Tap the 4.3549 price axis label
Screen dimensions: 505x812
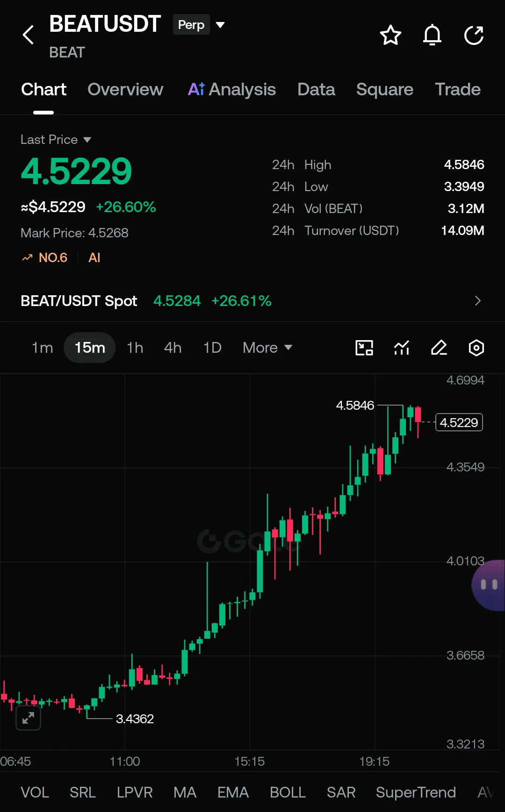point(465,467)
